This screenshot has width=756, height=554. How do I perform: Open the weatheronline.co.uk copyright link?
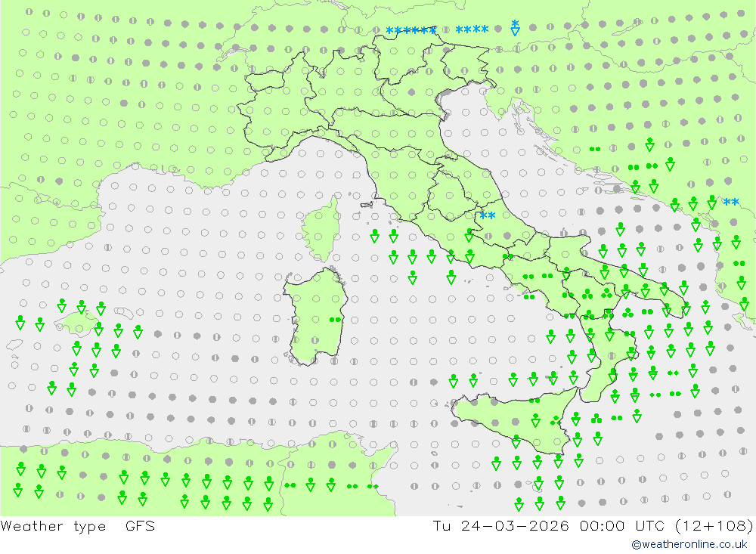click(x=689, y=544)
